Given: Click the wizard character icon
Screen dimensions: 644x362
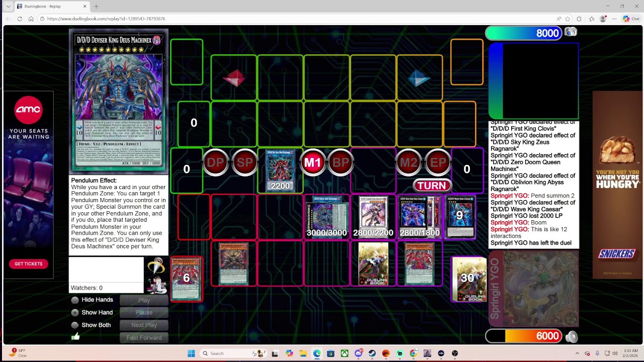Looking at the screenshot, I should 156,284.
